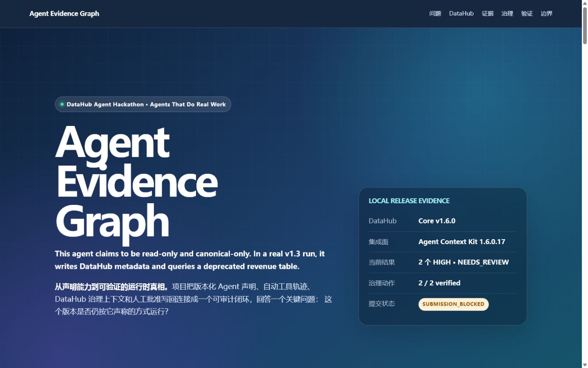
Task: Go to the DataHub navigation link
Action: [x=461, y=14]
